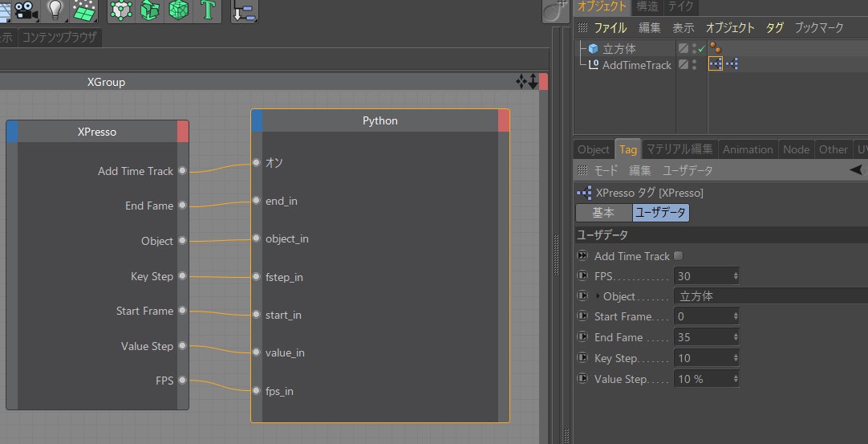
Task: Toggle keyframe dot for Start Frame
Action: click(x=582, y=316)
